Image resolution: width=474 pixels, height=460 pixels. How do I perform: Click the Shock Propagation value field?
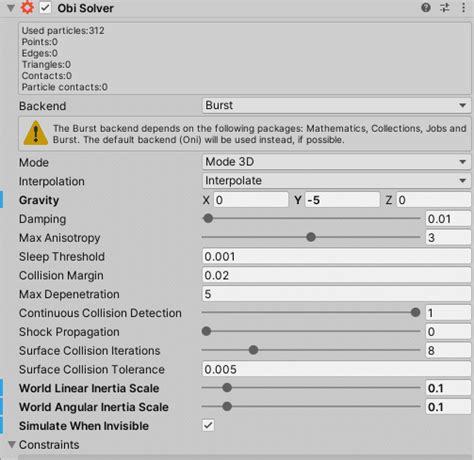pos(448,332)
